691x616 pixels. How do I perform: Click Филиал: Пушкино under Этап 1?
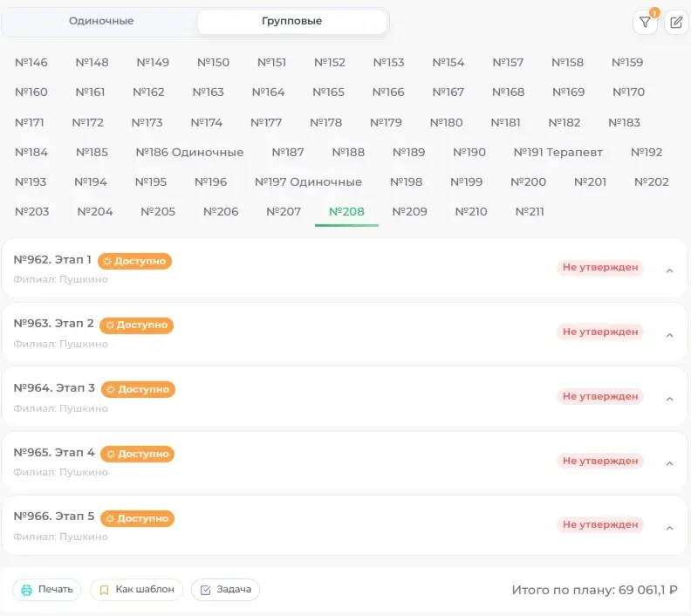(60, 279)
